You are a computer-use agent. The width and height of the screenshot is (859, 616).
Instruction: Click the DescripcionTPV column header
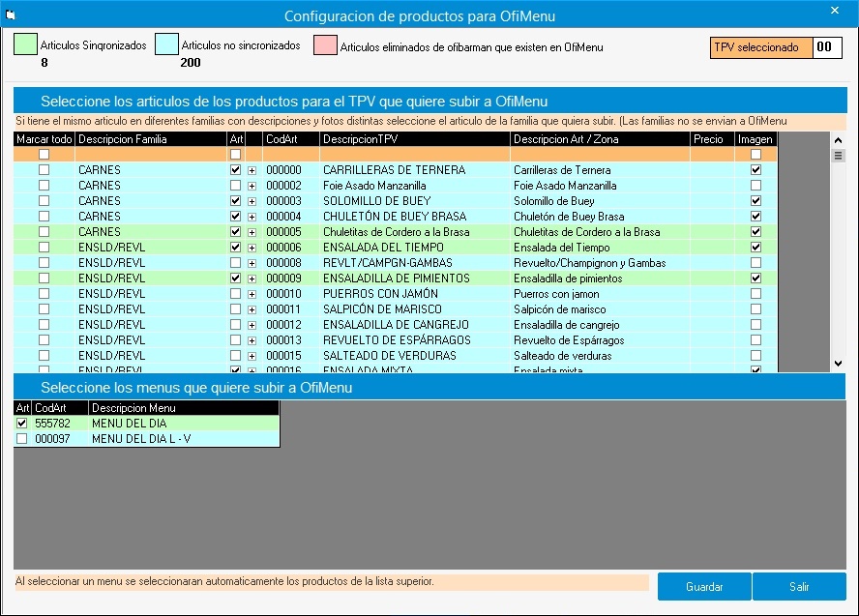click(x=415, y=139)
